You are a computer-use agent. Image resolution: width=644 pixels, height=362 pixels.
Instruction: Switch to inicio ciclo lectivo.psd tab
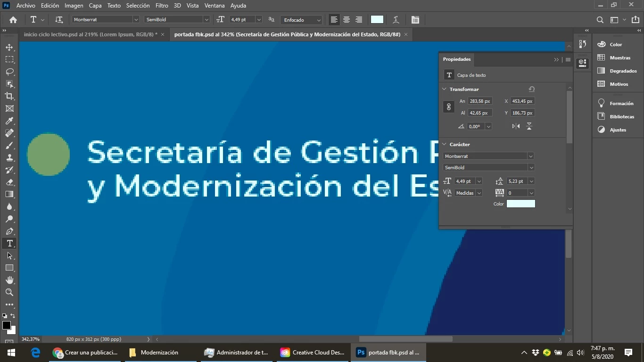(x=91, y=34)
